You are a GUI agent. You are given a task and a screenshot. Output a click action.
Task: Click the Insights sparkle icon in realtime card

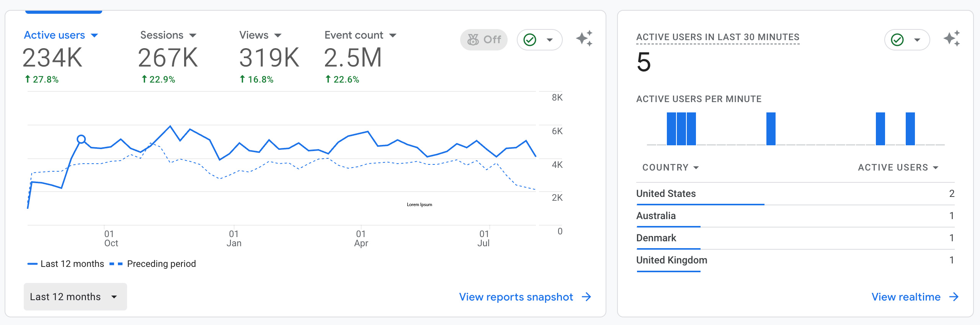tap(951, 39)
